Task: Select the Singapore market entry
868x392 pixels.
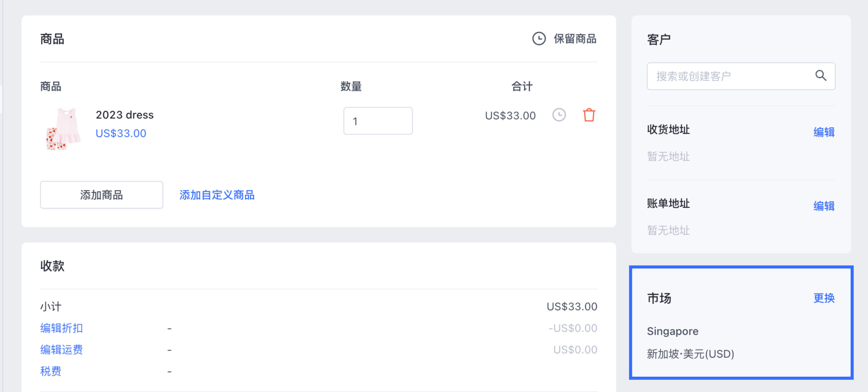Action: click(673, 331)
